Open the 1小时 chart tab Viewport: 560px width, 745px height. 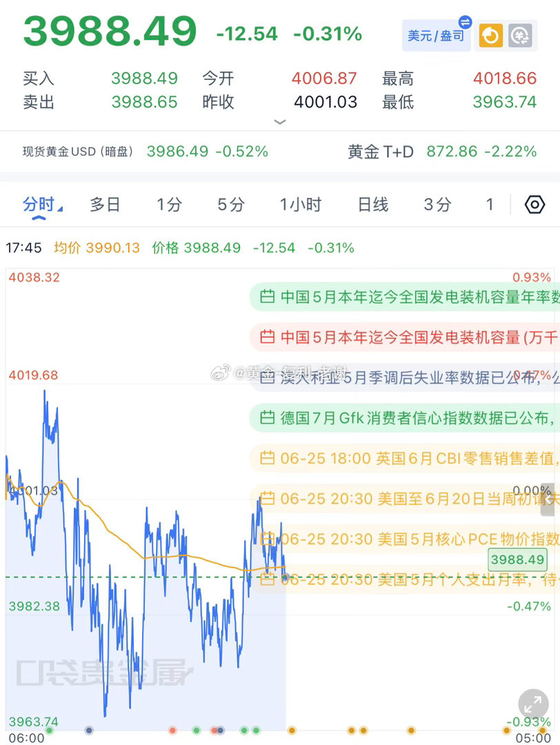(301, 205)
